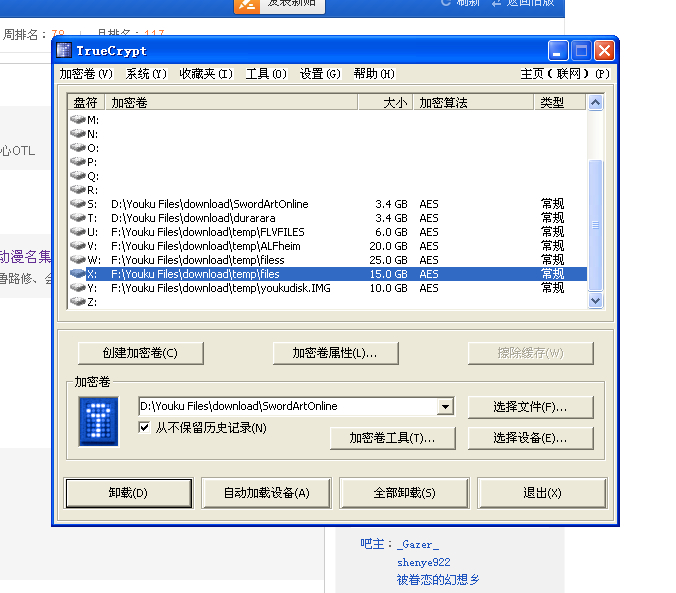Sort by the 盘符 column header
Screen dimensions: 676x593
click(x=86, y=103)
